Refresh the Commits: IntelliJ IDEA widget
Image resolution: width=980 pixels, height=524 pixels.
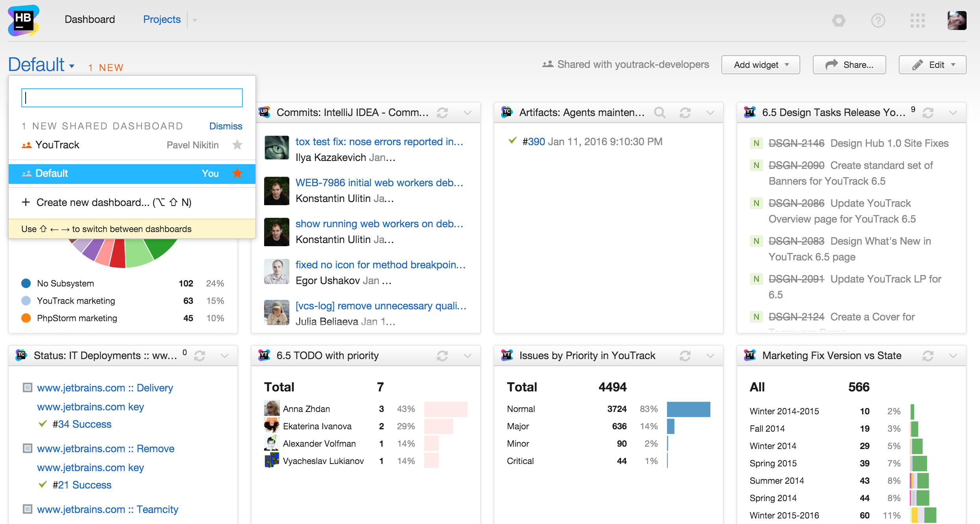(442, 113)
